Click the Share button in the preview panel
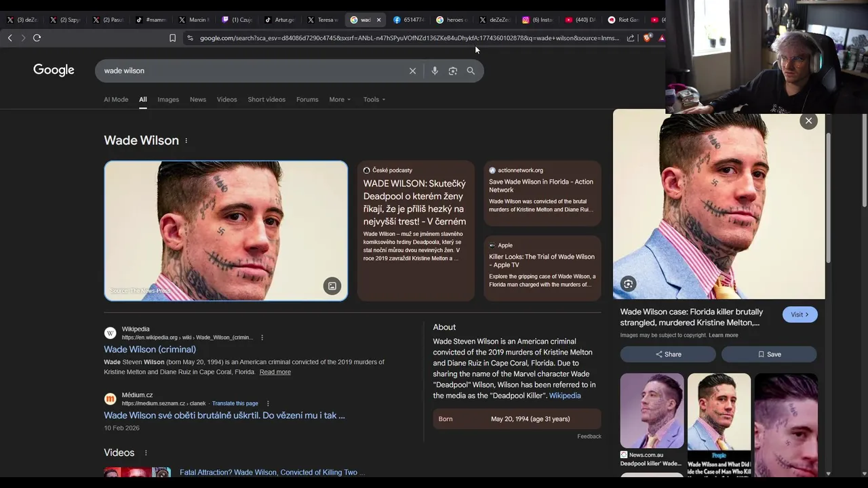Screen dimensions: 868x488 [668, 354]
